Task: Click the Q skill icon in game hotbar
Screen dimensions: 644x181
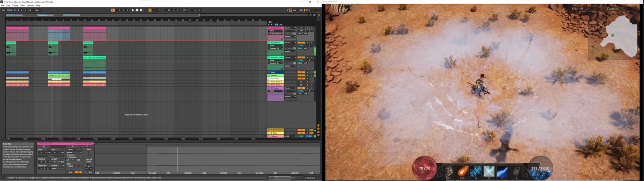Action: [x=476, y=171]
